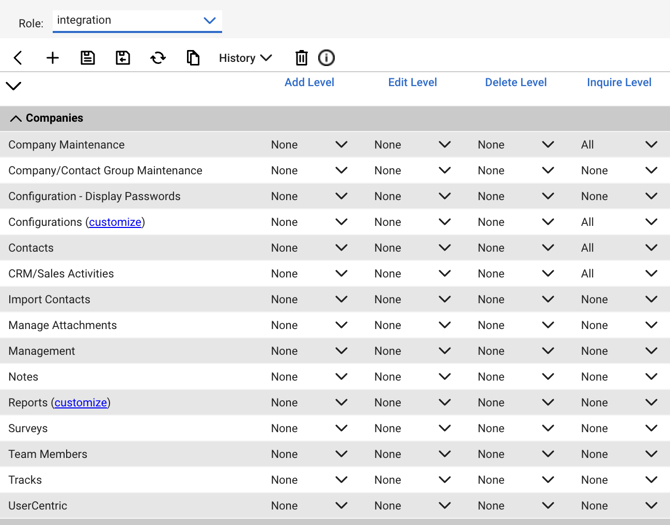Click the customize link next to Reports

81,403
